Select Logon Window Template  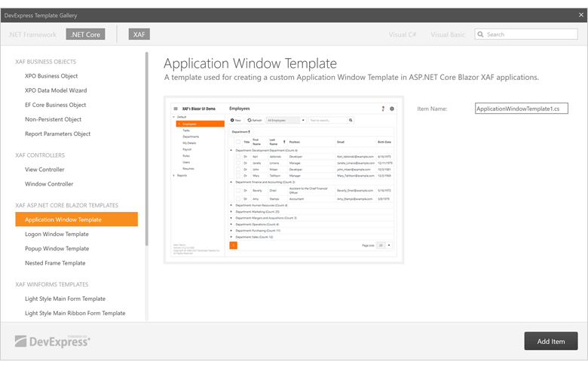(x=57, y=234)
